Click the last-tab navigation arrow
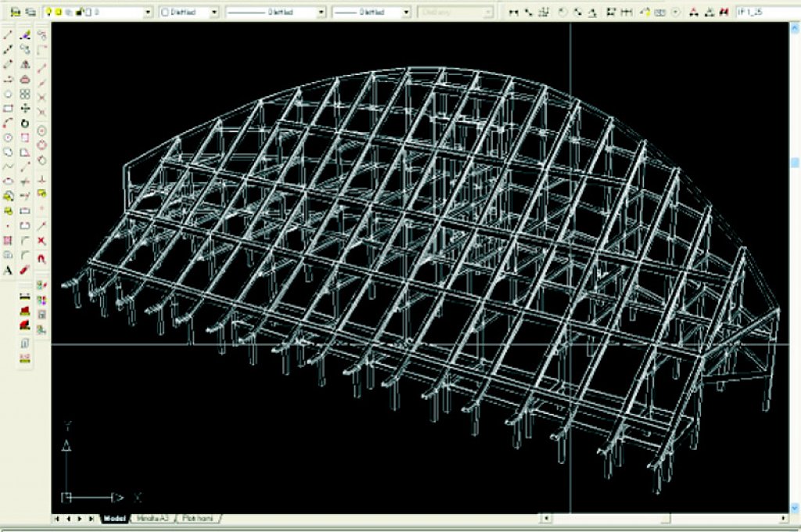This screenshot has height=532, width=801. tap(92, 518)
